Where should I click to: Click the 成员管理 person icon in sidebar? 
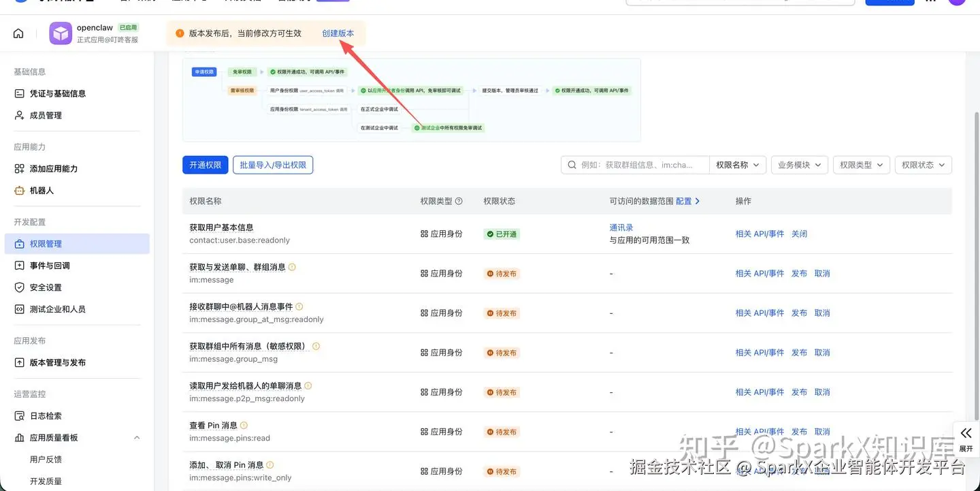[19, 116]
